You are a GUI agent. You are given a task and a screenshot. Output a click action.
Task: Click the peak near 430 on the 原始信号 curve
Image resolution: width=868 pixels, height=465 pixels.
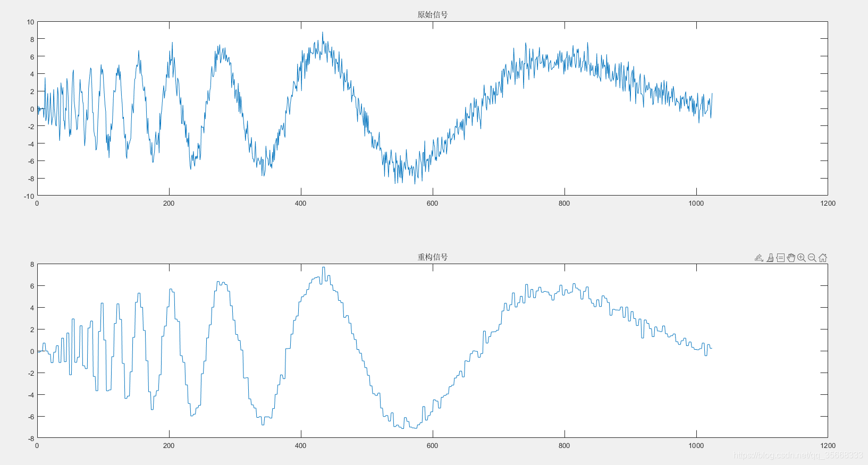[322, 33]
